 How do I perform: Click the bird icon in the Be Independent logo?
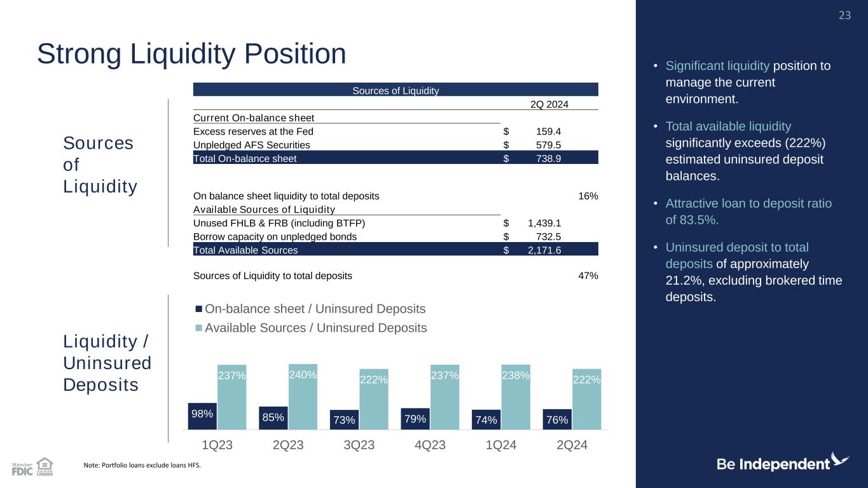pyautogui.click(x=840, y=459)
